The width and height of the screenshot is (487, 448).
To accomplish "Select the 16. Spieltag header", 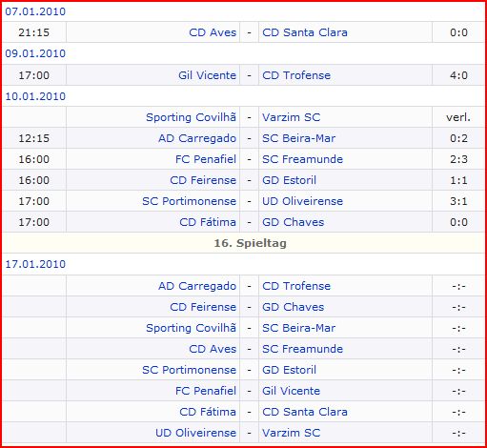I will pos(251,243).
